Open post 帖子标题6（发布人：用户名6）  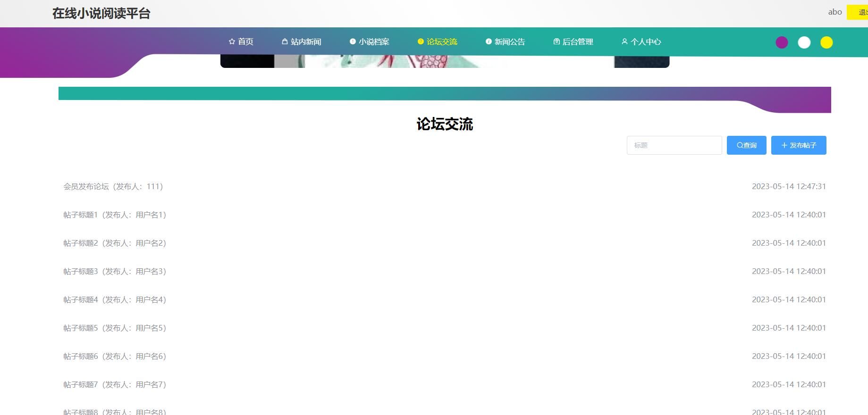[x=115, y=356]
